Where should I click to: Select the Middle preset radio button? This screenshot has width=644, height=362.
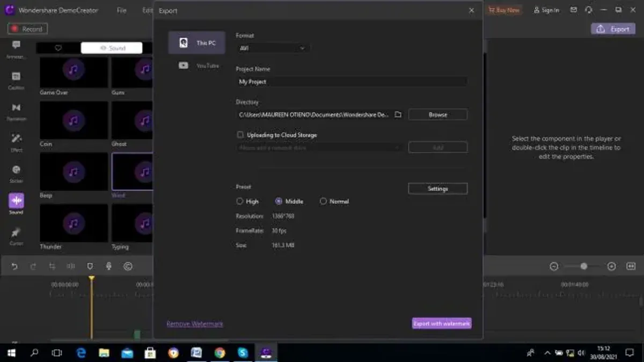click(279, 201)
